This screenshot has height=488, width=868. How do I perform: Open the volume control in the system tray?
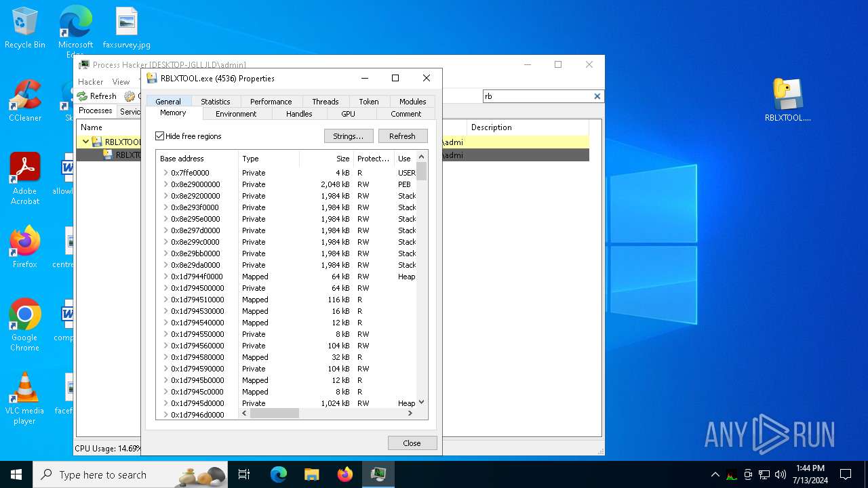coord(781,474)
